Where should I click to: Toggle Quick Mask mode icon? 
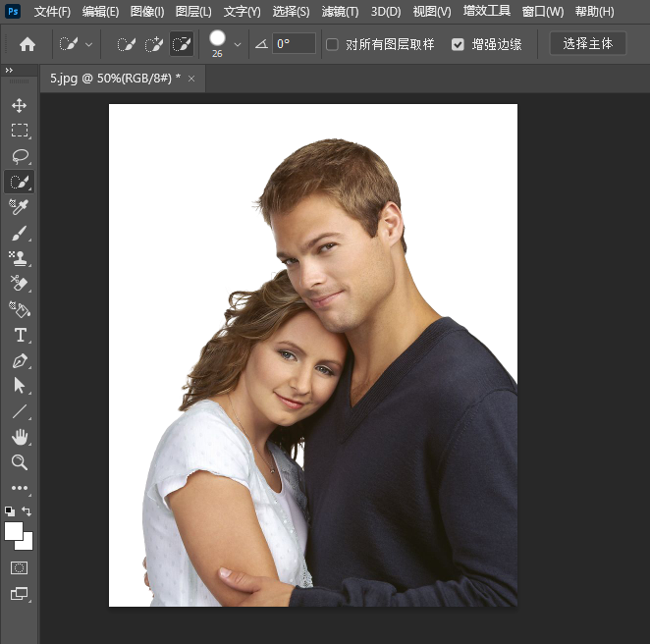19,567
